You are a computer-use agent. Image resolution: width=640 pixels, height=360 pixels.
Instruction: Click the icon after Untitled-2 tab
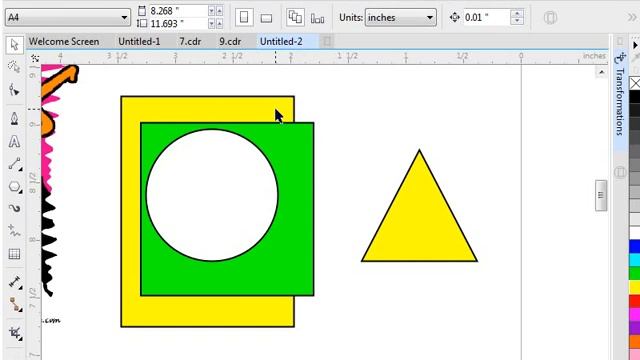[327, 41]
